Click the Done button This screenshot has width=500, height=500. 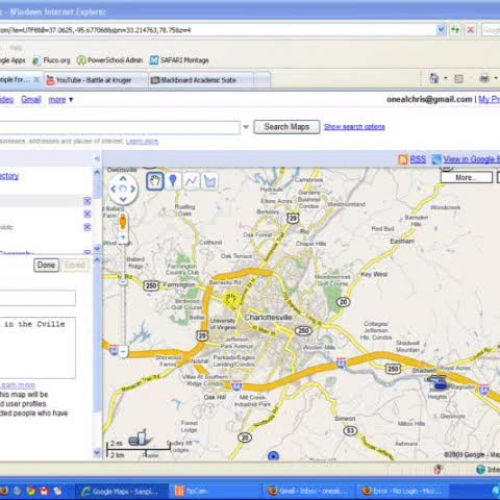[x=46, y=265]
